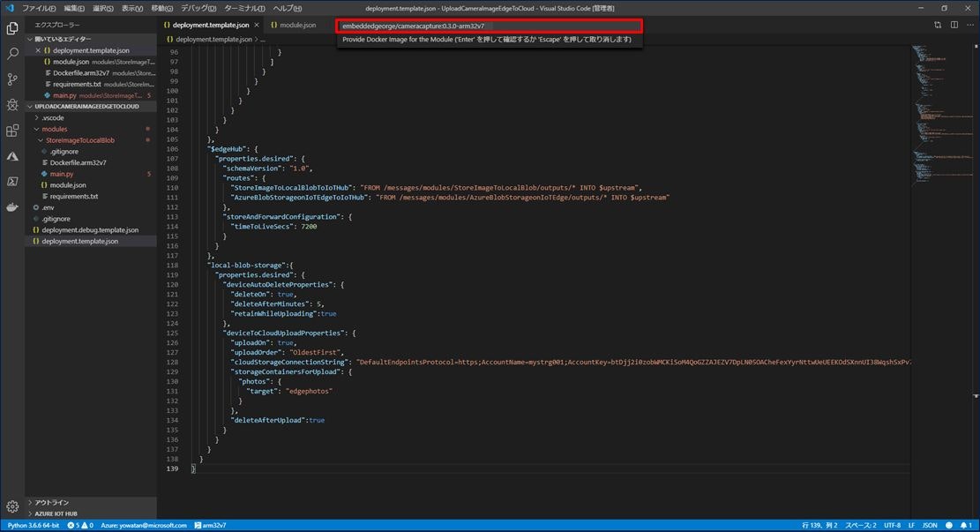Open the Extensions view
The height and width of the screenshot is (532, 980).
point(11,131)
